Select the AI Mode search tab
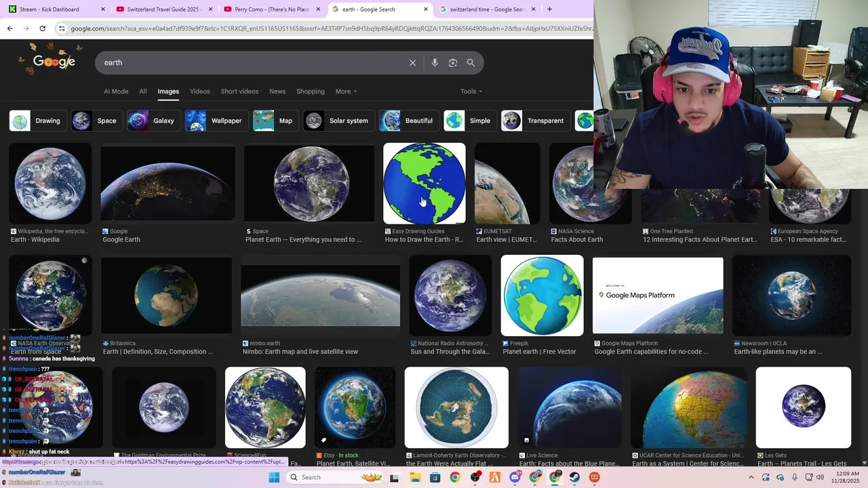 click(116, 91)
